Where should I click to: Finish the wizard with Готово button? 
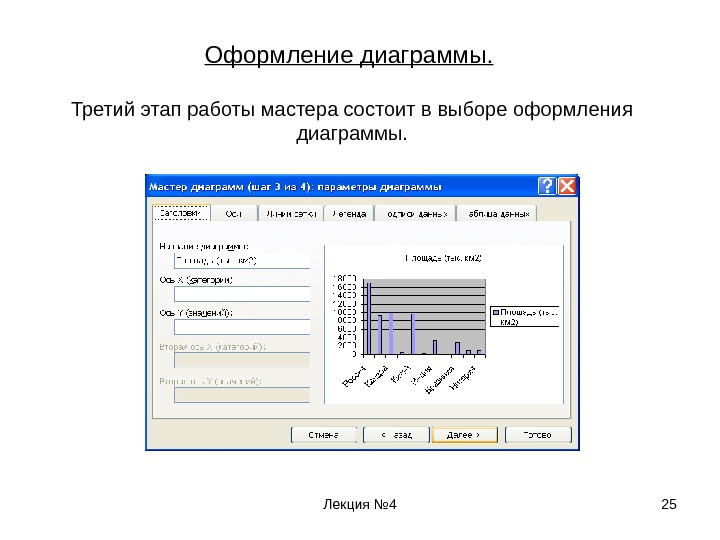click(538, 435)
